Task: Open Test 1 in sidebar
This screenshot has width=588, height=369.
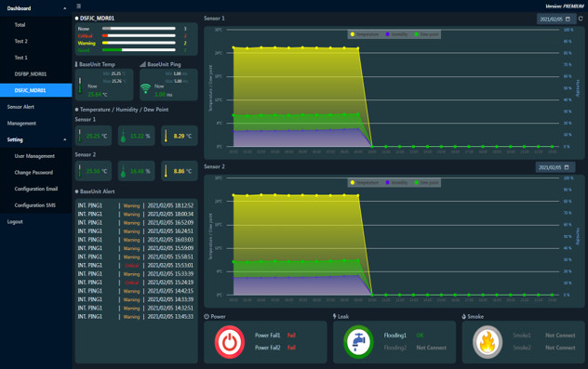Action: pos(36,58)
